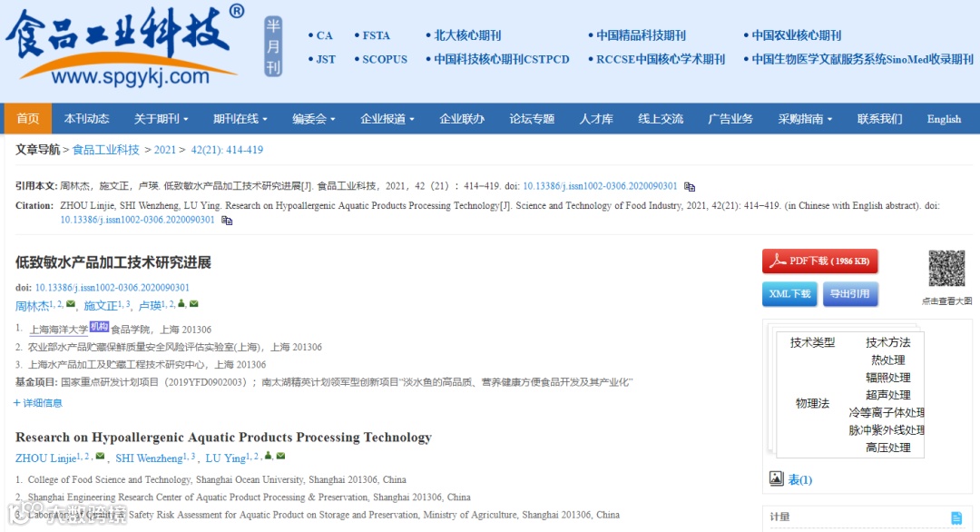The image size is (980, 532).
Task: Click 中国科技核心期刊CSTPCD header text
Action: (x=501, y=59)
